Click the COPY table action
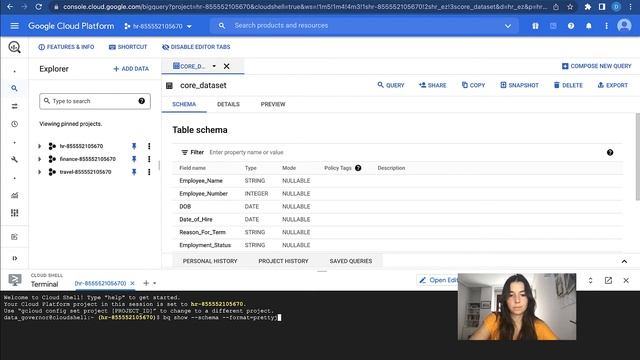640x360 pixels. (473, 85)
